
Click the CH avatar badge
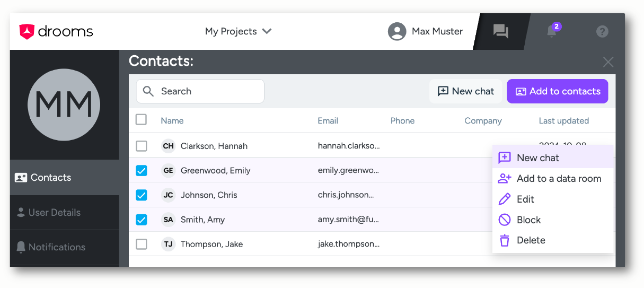(x=168, y=146)
